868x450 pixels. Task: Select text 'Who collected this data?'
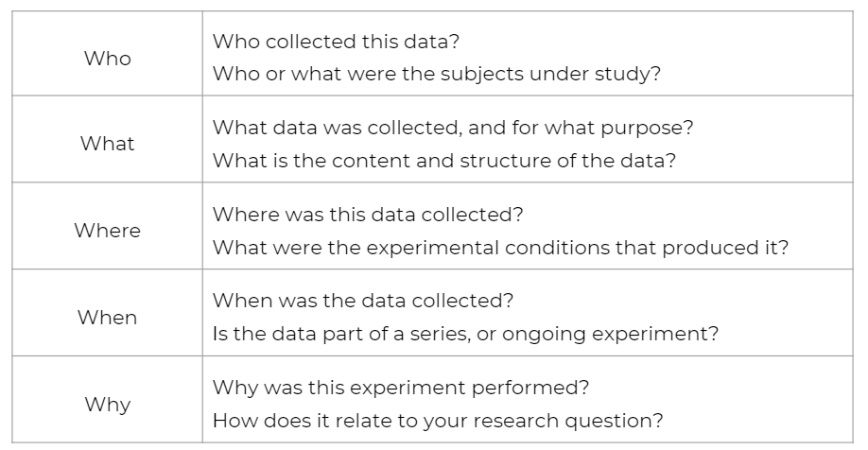336,42
